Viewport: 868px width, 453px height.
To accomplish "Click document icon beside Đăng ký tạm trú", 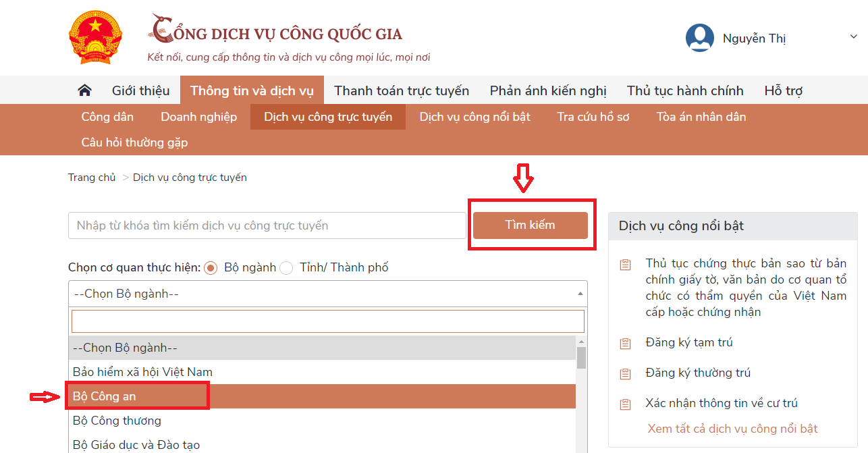I will pyautogui.click(x=625, y=344).
